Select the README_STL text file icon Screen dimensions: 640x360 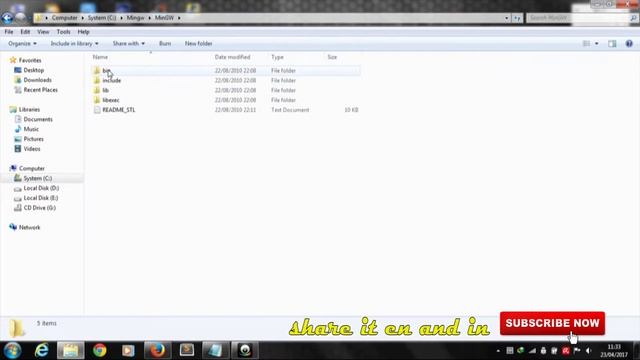coord(97,110)
